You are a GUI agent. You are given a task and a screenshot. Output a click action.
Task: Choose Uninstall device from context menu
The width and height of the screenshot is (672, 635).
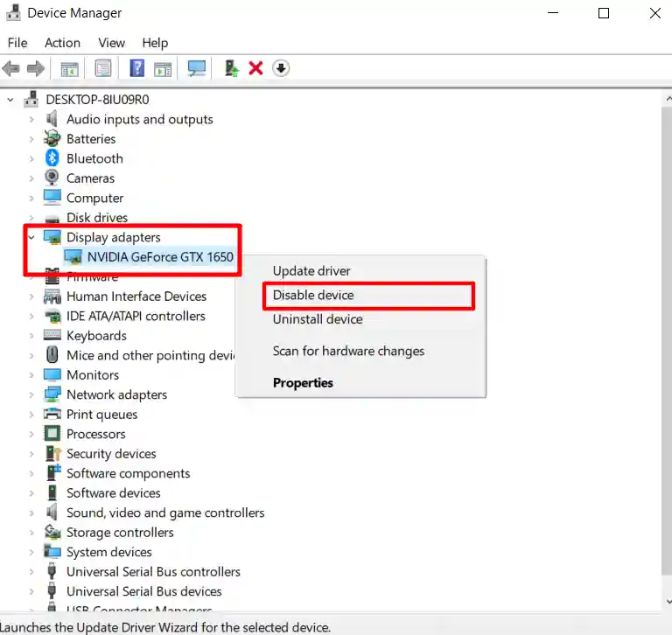pyautogui.click(x=360, y=319)
